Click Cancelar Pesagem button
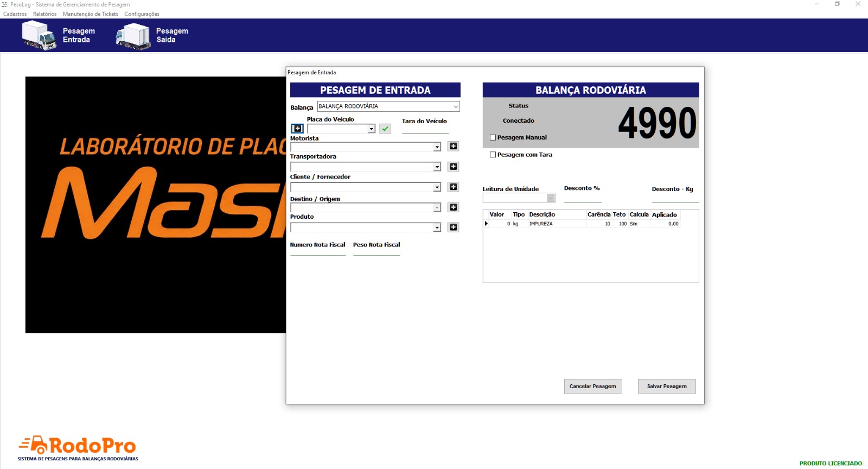 click(593, 386)
